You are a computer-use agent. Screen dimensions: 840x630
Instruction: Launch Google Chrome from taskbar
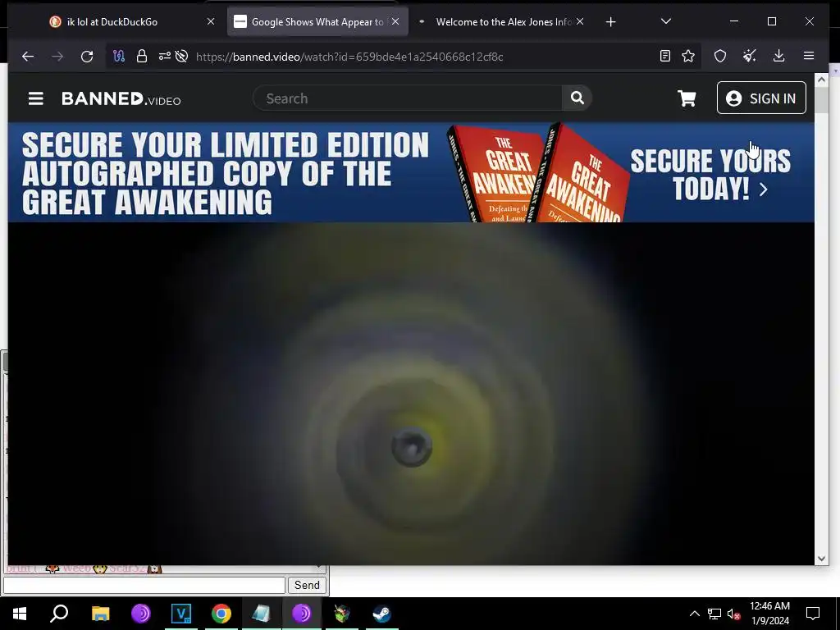(x=221, y=614)
